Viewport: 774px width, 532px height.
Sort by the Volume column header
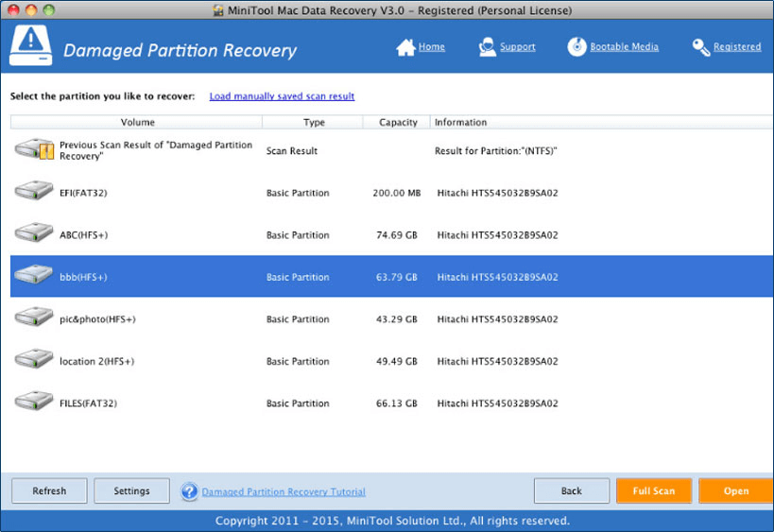[137, 123]
